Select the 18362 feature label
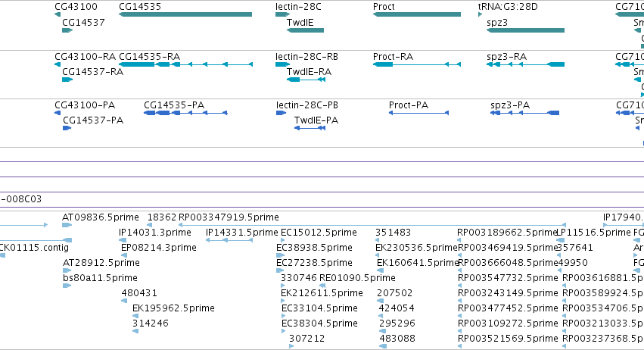644x350 pixels. coord(162,217)
